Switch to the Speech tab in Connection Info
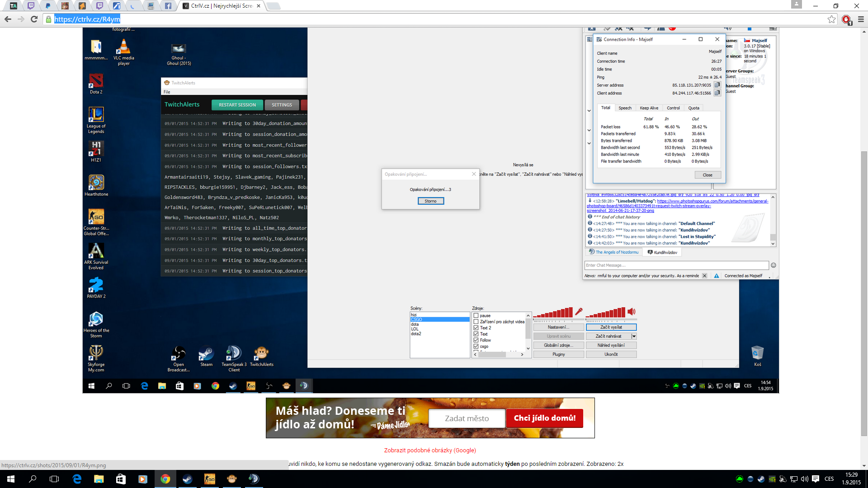Viewport: 868px width, 488px height. click(x=625, y=108)
